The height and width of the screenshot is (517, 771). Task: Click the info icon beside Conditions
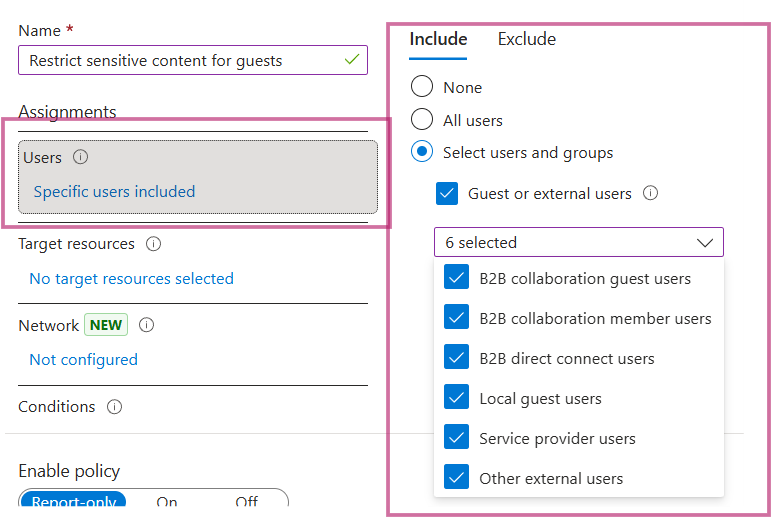114,407
